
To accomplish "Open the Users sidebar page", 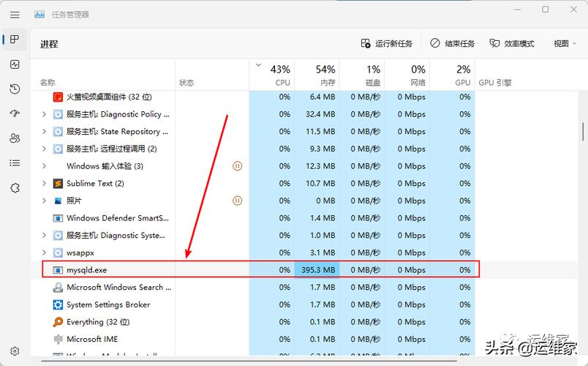I will (15, 138).
